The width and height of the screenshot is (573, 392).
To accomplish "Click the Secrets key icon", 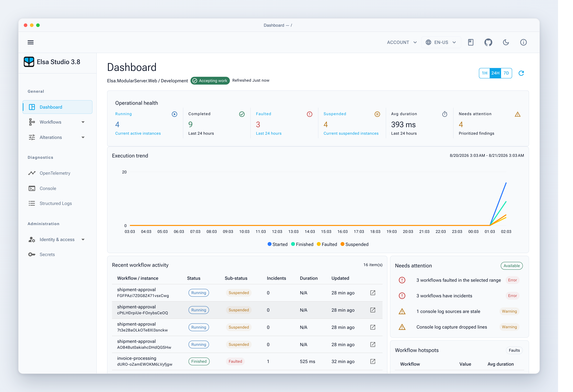I will coord(32,254).
